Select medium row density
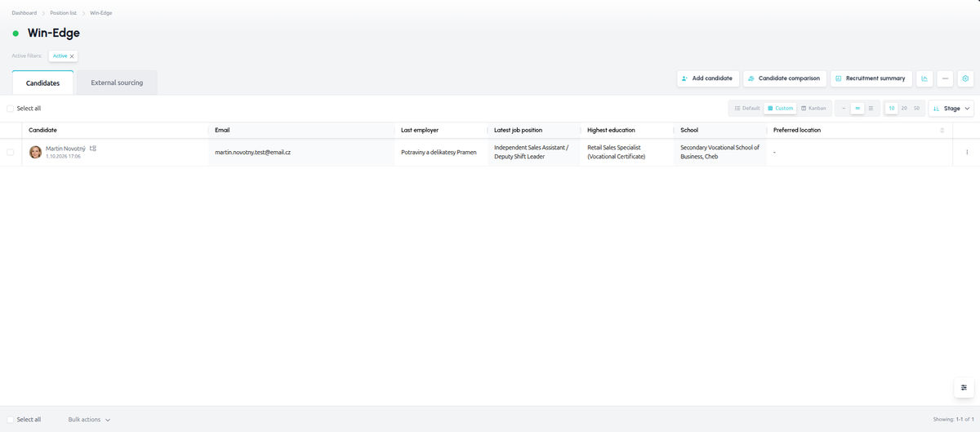This screenshot has height=432, width=980. [857, 108]
